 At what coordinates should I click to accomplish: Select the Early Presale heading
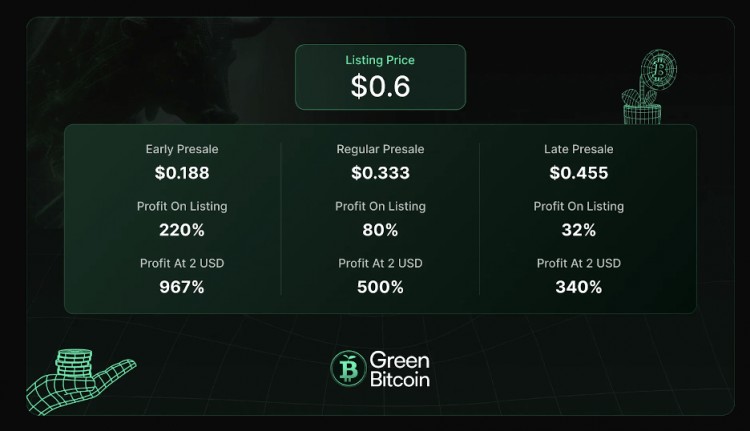tap(182, 149)
